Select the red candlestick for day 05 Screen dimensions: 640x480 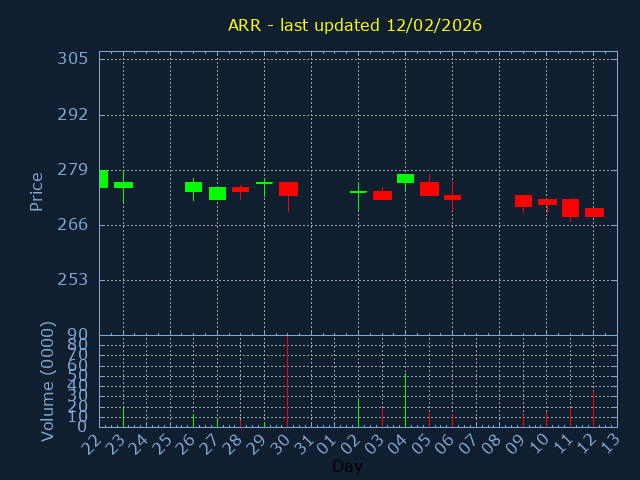click(429, 185)
